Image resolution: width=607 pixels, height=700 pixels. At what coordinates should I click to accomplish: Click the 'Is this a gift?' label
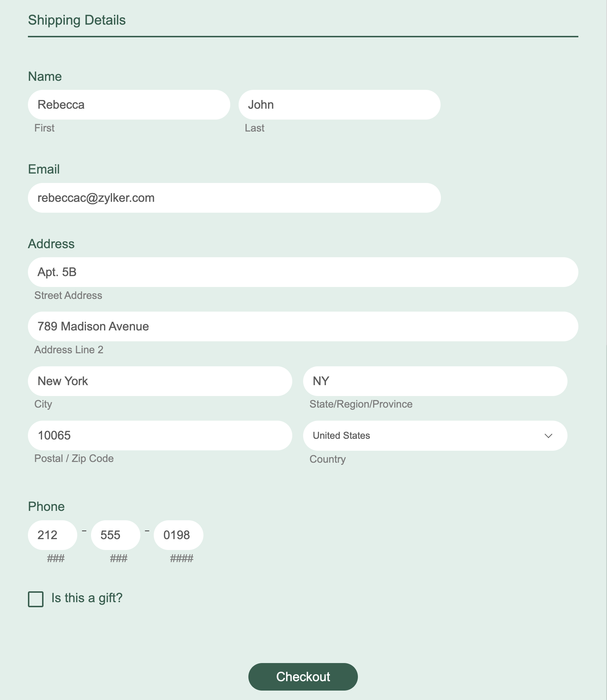[x=87, y=598]
